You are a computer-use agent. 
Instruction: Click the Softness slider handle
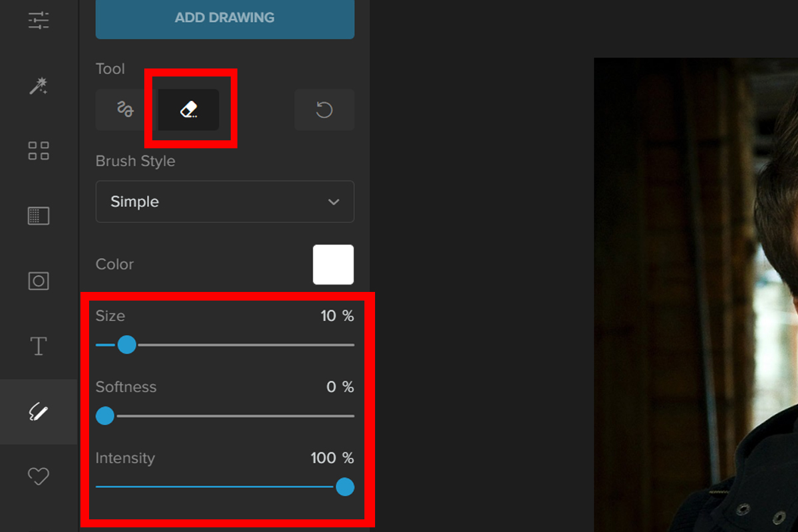pos(105,416)
